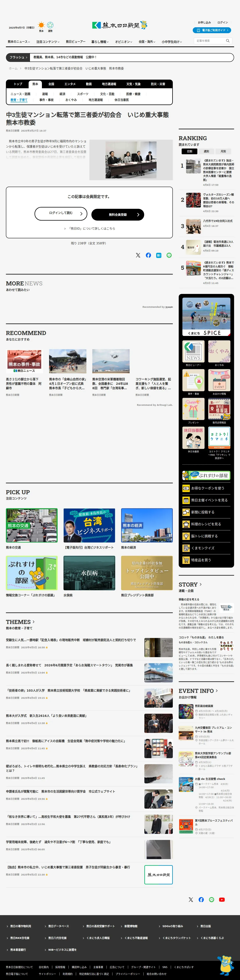Viewport: 240px width, 980px height.
Task: Open 熊日主催イベントを見る sidebar item
Action: [x=206, y=500]
